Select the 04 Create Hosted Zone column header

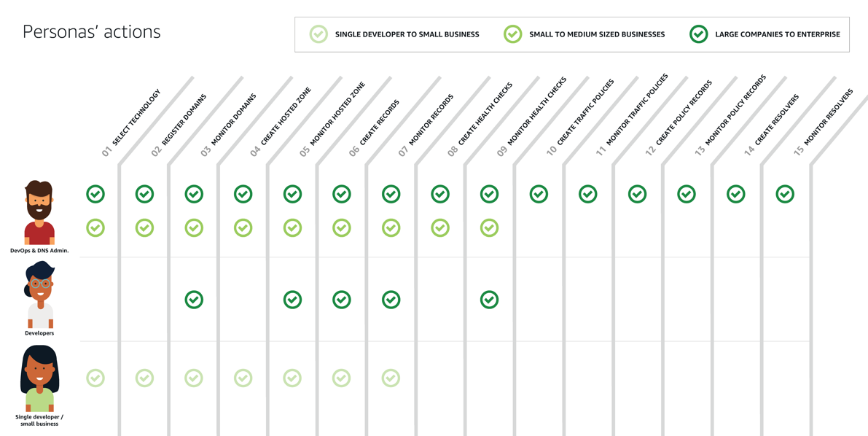pyautogui.click(x=281, y=122)
